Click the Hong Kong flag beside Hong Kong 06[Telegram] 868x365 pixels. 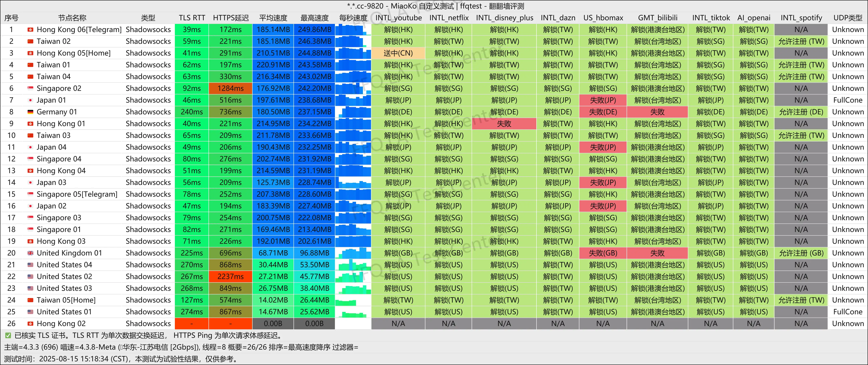(30, 30)
